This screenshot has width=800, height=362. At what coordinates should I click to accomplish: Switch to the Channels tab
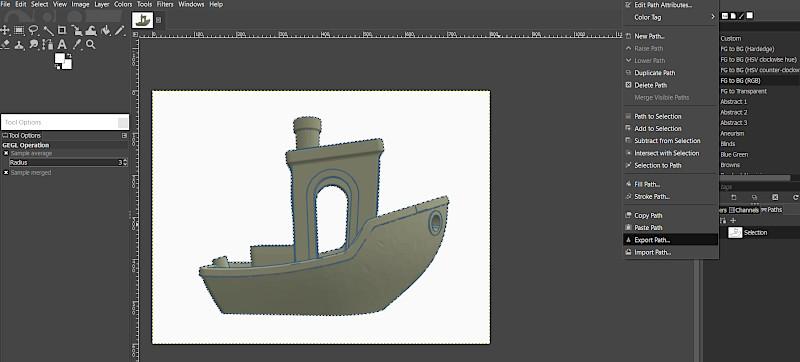[x=744, y=210]
